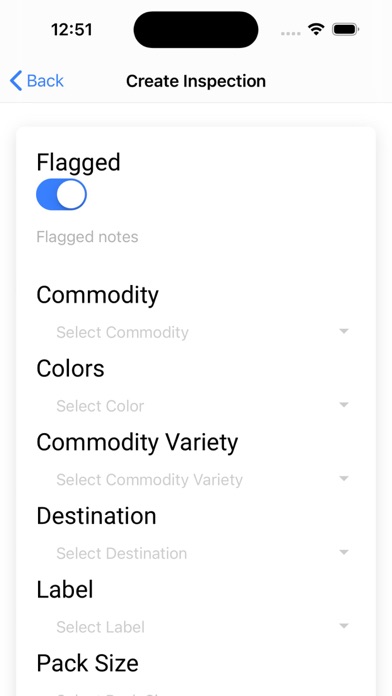Turn off the Flagged switch

pyautogui.click(x=61, y=194)
